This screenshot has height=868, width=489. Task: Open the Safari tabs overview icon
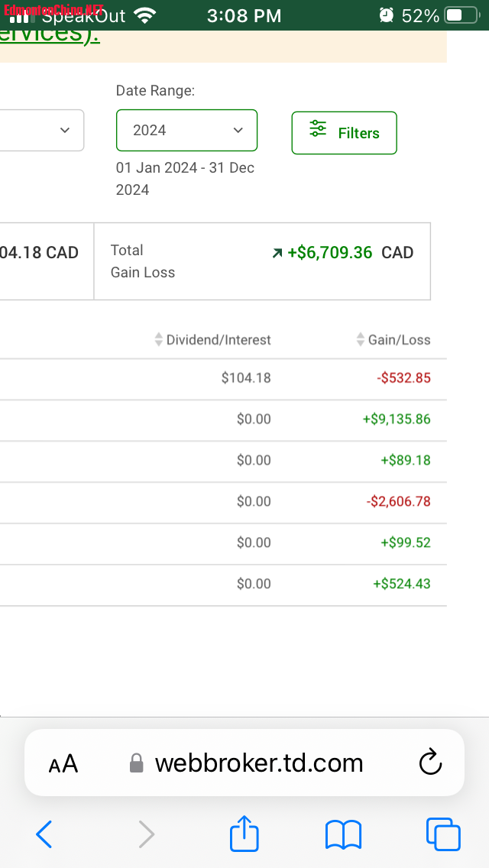pos(442,834)
